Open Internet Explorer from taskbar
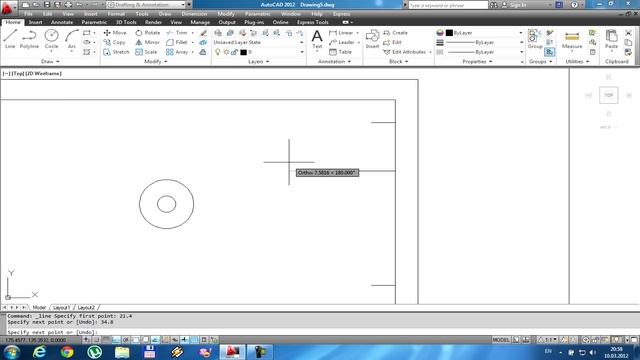 (x=40, y=352)
